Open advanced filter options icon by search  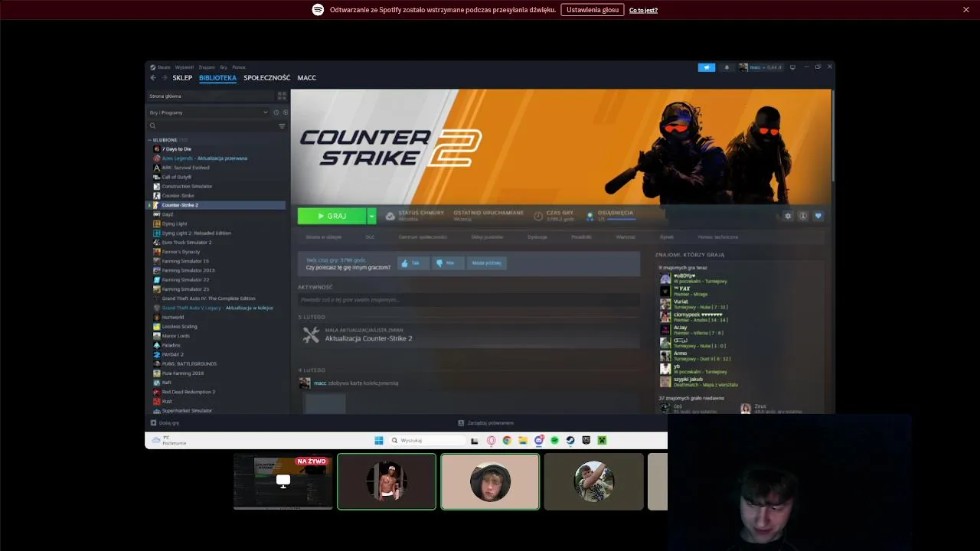(282, 126)
